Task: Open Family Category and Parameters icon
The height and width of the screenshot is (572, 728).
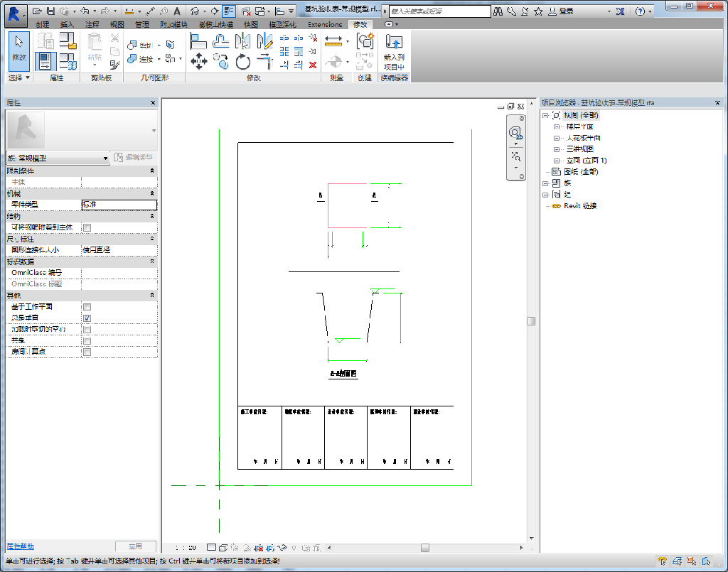Action: [x=68, y=41]
